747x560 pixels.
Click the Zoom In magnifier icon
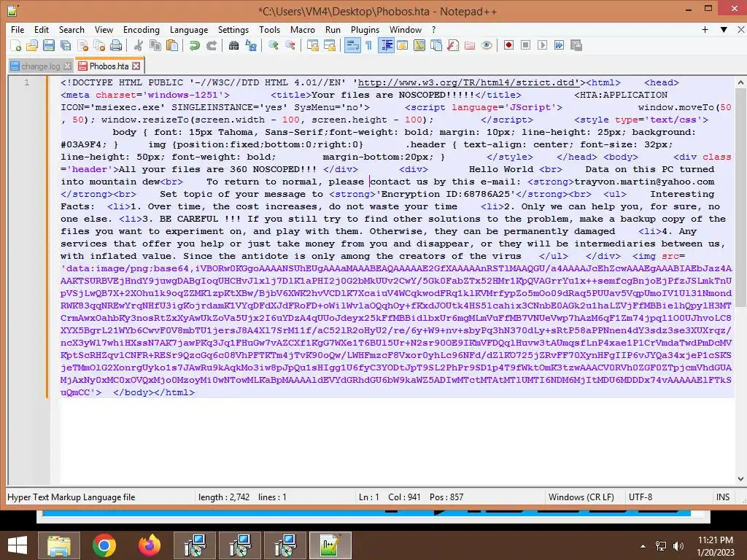click(x=274, y=45)
